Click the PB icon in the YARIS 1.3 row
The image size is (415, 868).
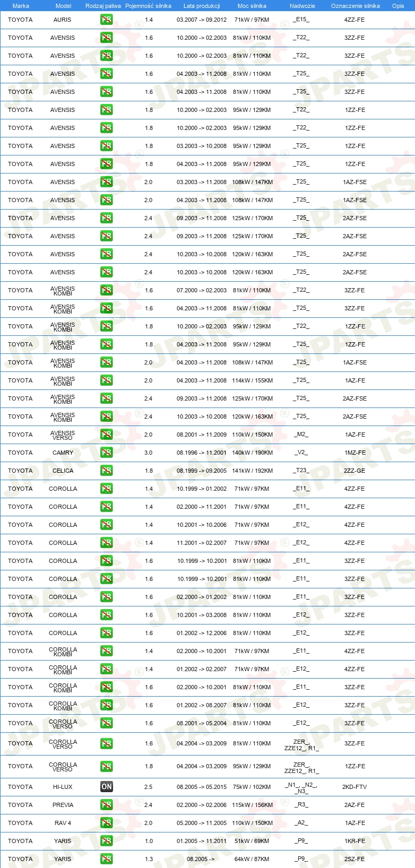107,859
